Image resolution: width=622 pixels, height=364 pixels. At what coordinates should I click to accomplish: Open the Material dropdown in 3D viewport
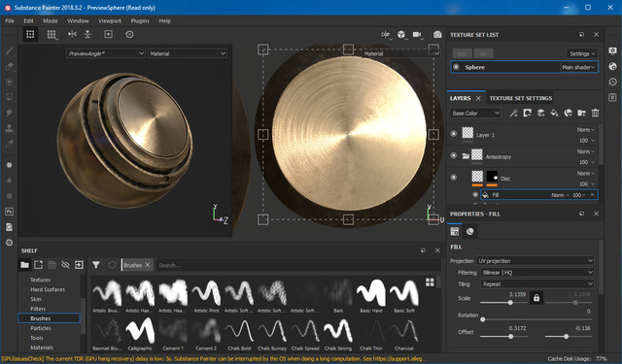click(x=188, y=53)
